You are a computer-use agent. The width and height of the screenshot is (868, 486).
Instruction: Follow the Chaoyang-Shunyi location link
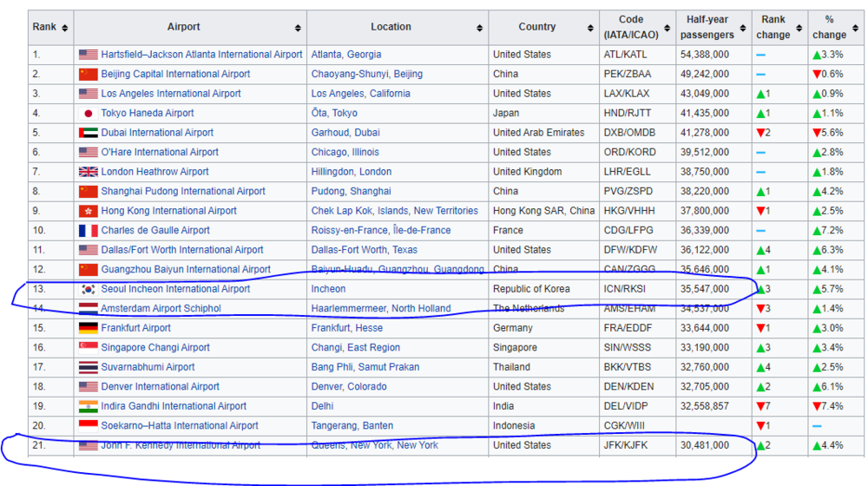(x=366, y=74)
